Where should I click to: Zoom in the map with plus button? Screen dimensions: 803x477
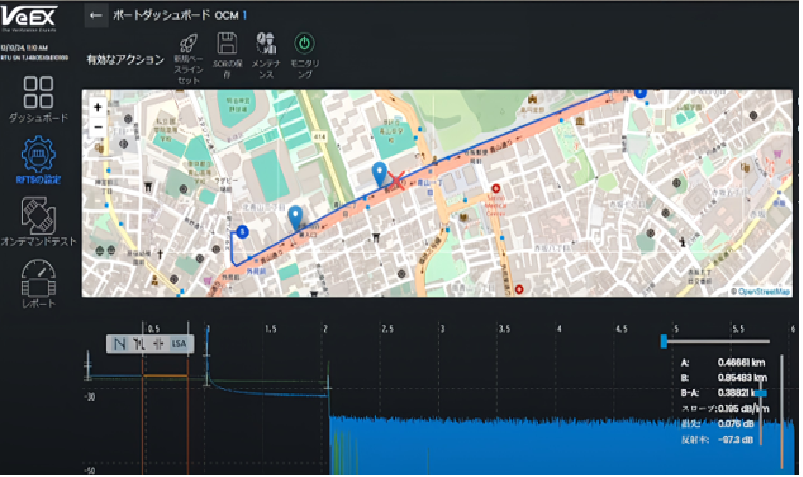[x=98, y=108]
